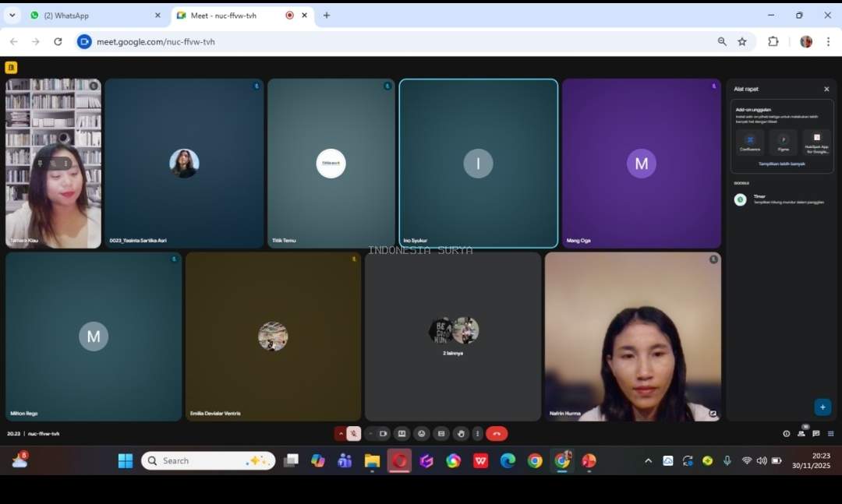Click the present screen icon
This screenshot has width=842, height=504.
click(402, 434)
